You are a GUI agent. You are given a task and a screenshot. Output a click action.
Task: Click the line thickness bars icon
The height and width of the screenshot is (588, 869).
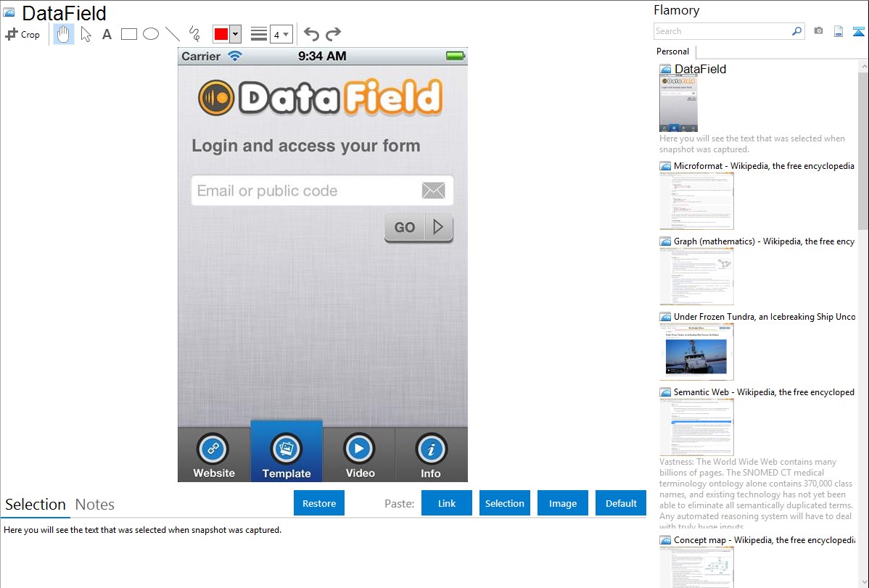pos(259,34)
